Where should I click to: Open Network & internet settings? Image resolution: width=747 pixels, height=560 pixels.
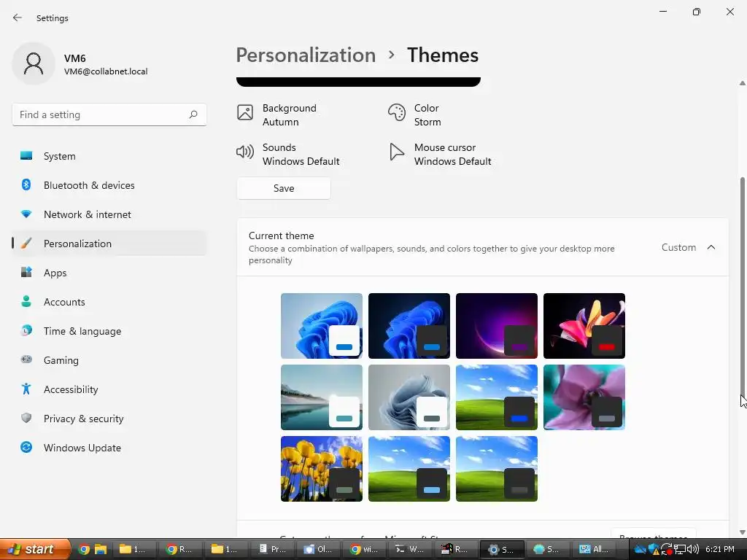click(x=109, y=214)
